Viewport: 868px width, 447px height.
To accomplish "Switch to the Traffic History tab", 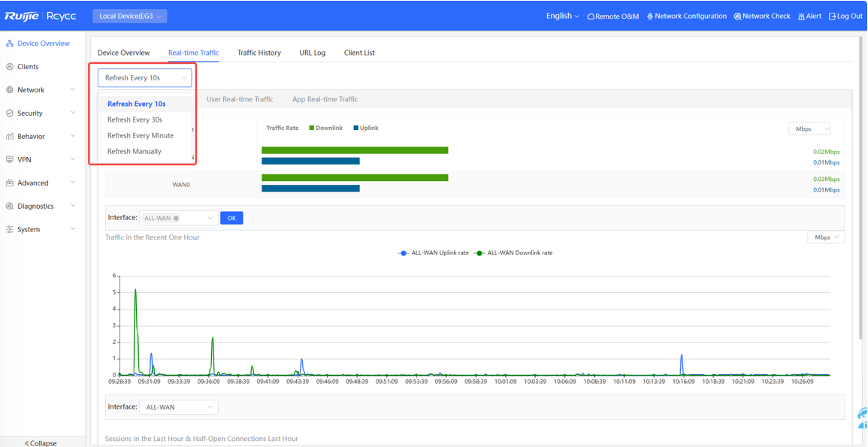I will coord(259,53).
